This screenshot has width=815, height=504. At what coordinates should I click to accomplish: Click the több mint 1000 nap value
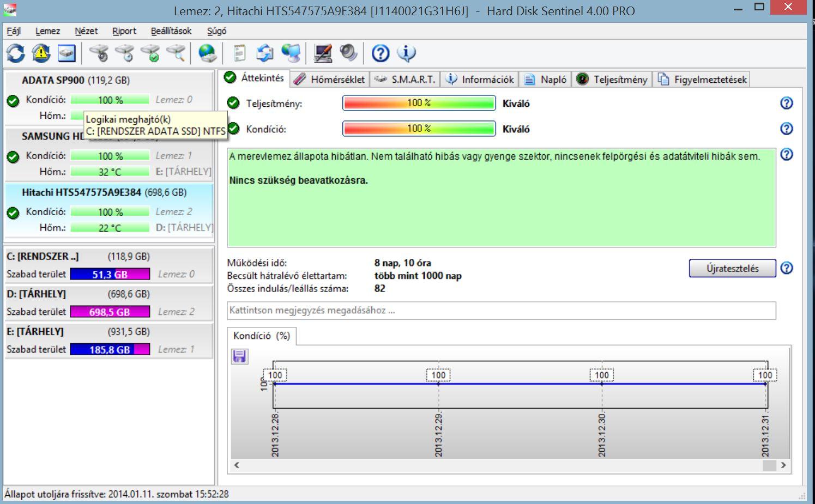coord(418,276)
